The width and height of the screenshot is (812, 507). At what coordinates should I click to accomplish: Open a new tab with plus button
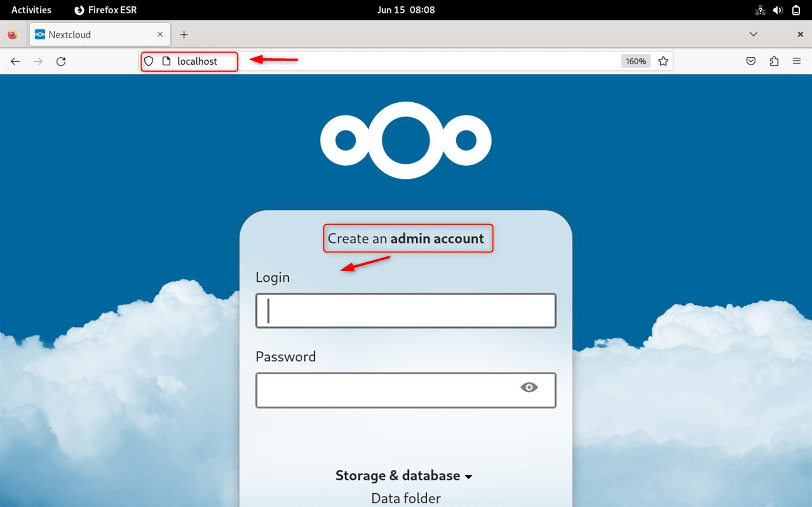click(x=184, y=35)
